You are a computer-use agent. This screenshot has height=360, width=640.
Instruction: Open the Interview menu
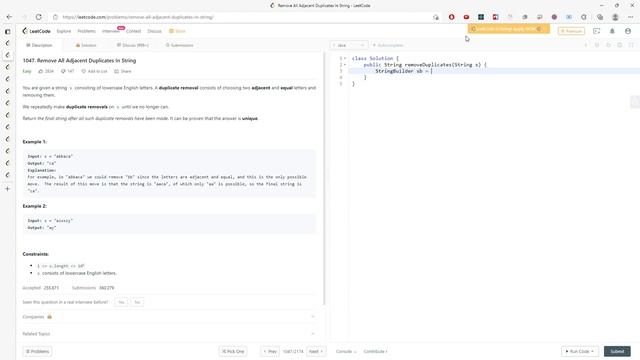point(111,31)
